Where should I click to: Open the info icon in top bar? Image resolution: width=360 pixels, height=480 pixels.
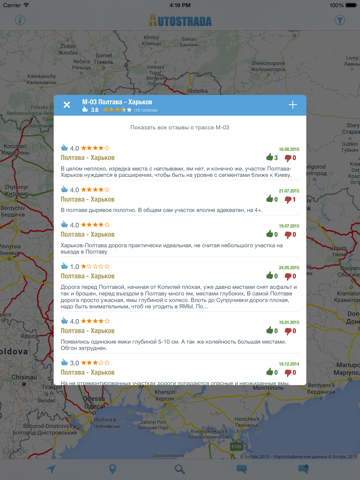pyautogui.click(x=20, y=20)
